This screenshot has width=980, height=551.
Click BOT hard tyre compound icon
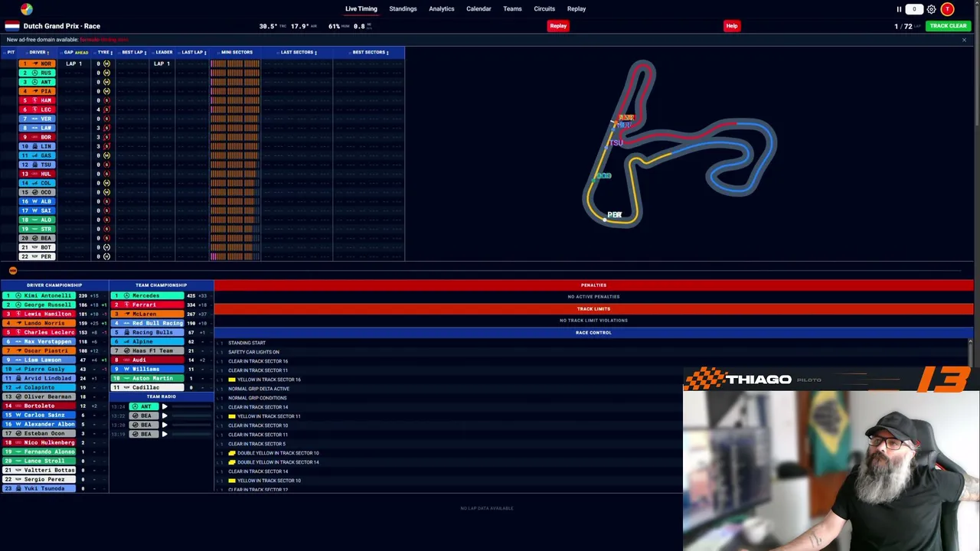tap(106, 247)
